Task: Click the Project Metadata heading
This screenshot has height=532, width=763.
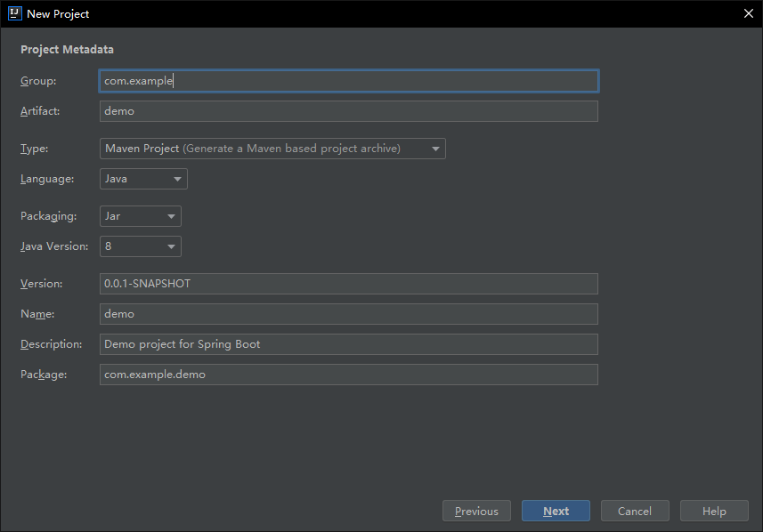Action: click(67, 50)
